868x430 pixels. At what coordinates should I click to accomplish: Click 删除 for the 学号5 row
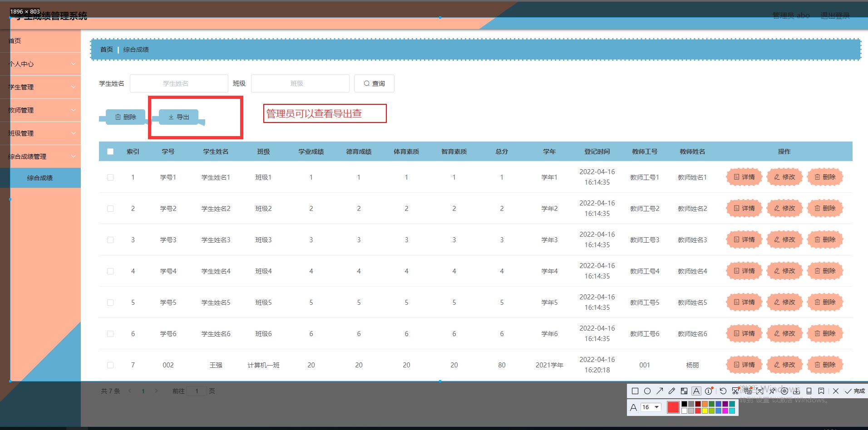coord(825,303)
